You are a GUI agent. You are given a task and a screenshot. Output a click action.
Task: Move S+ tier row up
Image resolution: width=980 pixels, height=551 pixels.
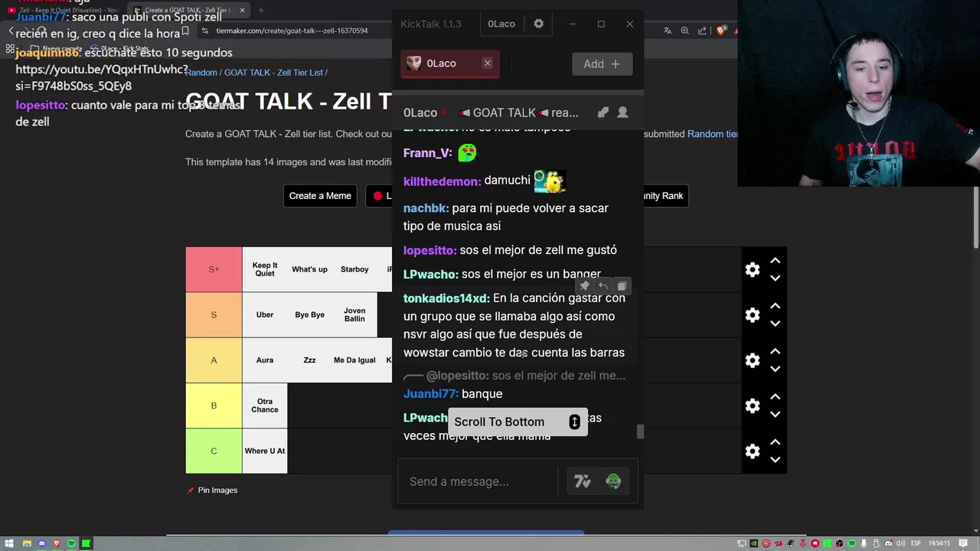775,261
